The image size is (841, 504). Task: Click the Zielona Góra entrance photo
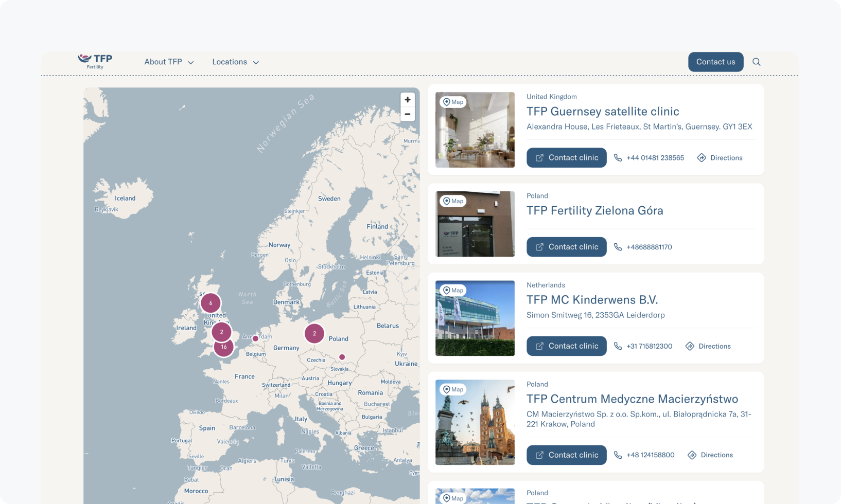click(x=475, y=224)
